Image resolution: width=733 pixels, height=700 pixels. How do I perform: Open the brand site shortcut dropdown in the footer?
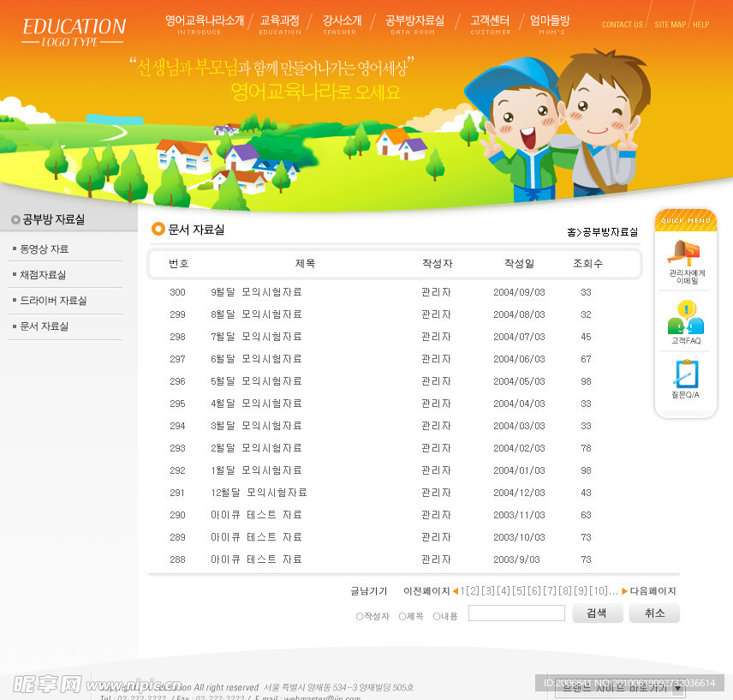(619, 688)
